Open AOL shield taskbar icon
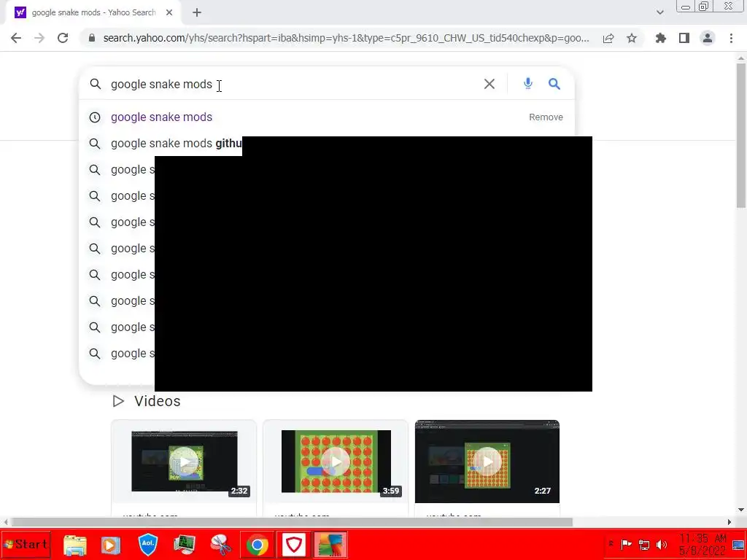This screenshot has height=560, width=747. coord(147,545)
